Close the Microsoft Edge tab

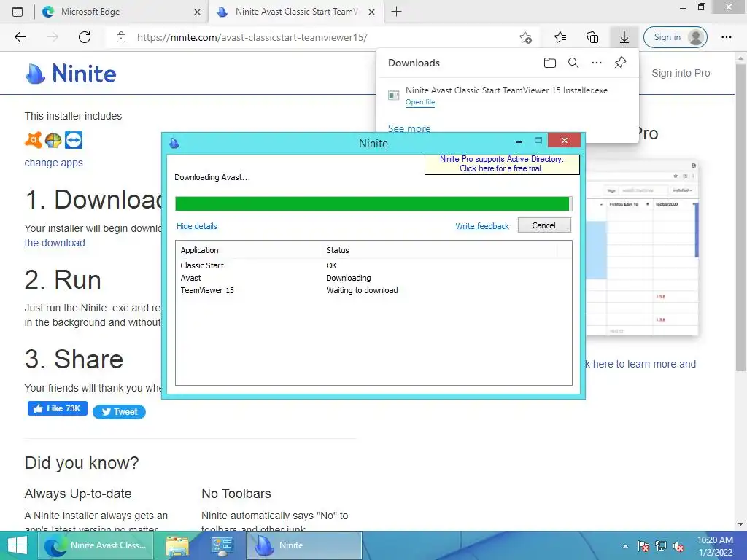(197, 12)
